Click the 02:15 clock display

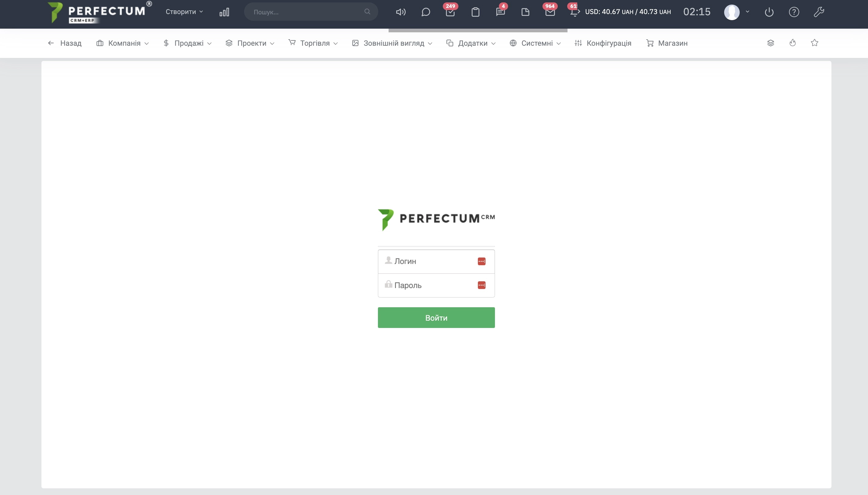tap(697, 12)
